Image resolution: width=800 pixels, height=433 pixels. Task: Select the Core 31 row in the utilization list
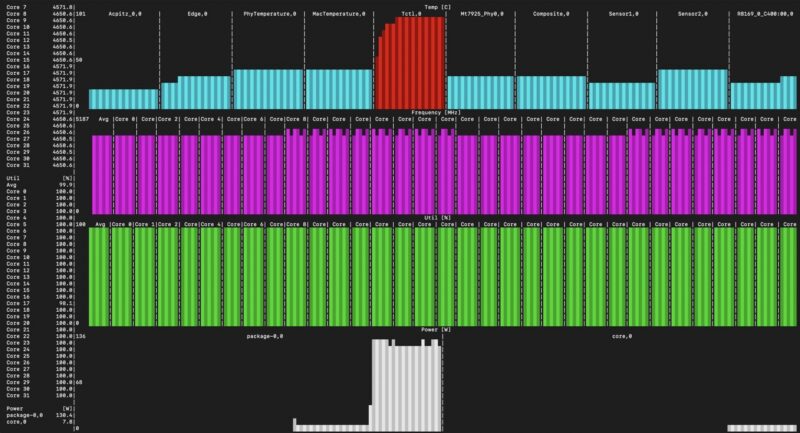(x=39, y=395)
